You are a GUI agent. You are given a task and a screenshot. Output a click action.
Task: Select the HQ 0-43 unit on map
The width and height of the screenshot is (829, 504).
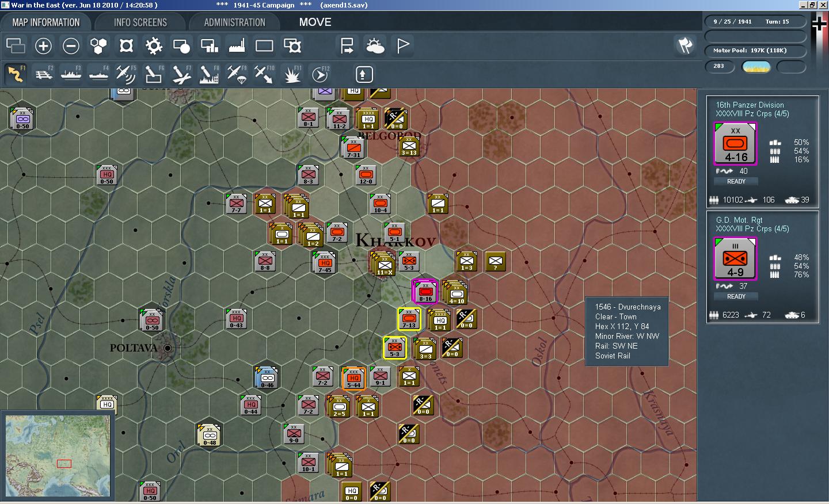coord(237,319)
